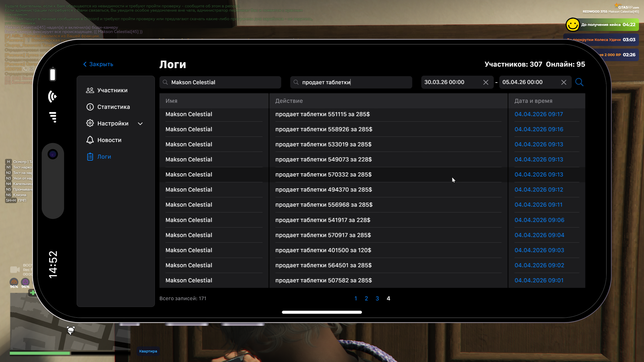Image resolution: width=644 pixels, height=362 pixels.
Task: Click the phone wireless signal icon
Action: pyautogui.click(x=52, y=97)
